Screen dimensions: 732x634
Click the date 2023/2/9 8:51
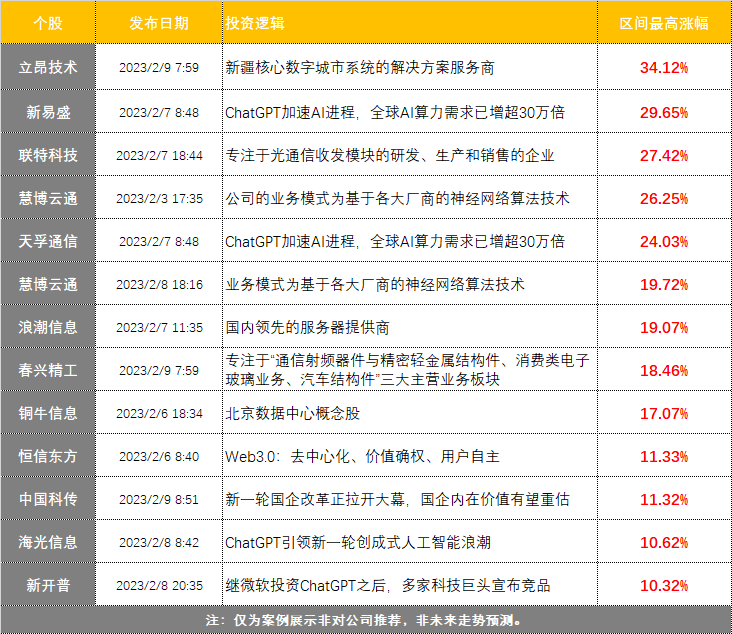(159, 500)
